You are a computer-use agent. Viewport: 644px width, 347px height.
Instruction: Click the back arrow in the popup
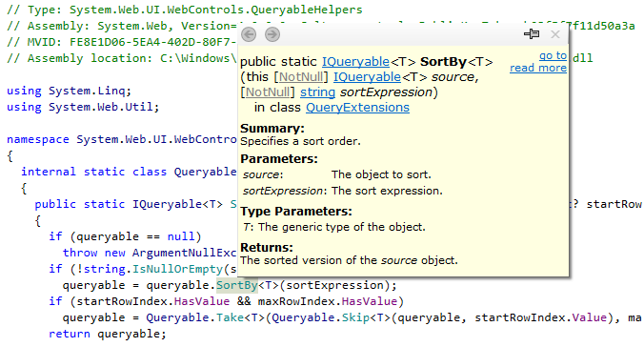pyautogui.click(x=249, y=34)
